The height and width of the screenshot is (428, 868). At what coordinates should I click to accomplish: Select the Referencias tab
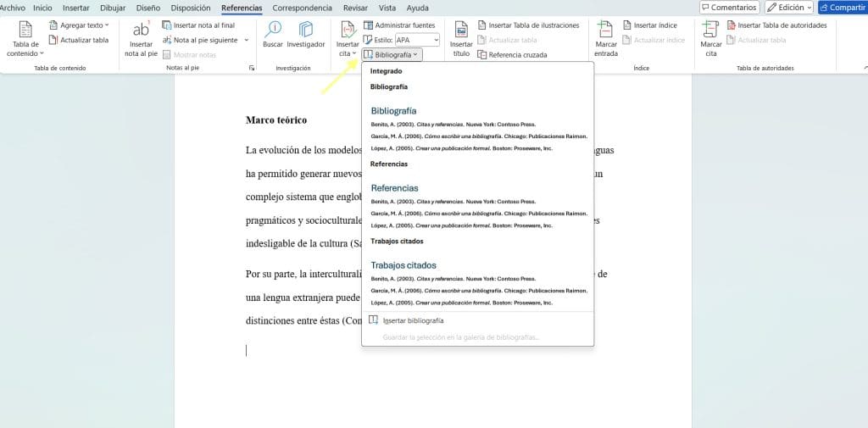(x=242, y=8)
